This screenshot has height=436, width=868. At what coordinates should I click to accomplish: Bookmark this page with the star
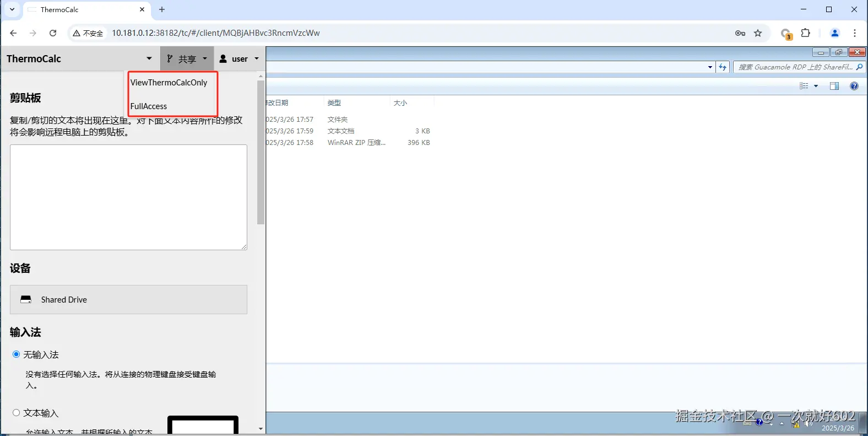point(758,33)
